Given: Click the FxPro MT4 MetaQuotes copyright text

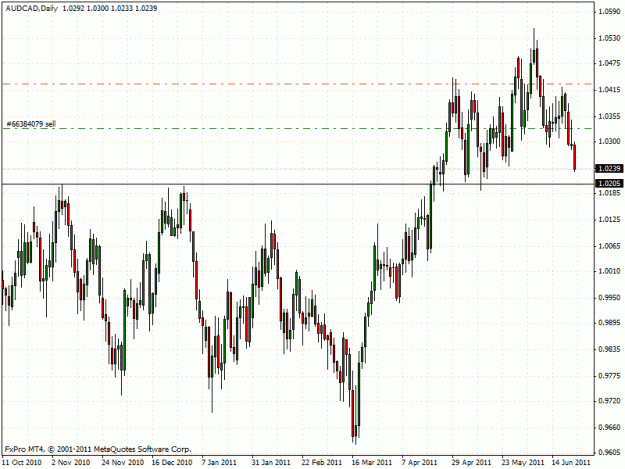Looking at the screenshot, I should [x=98, y=449].
